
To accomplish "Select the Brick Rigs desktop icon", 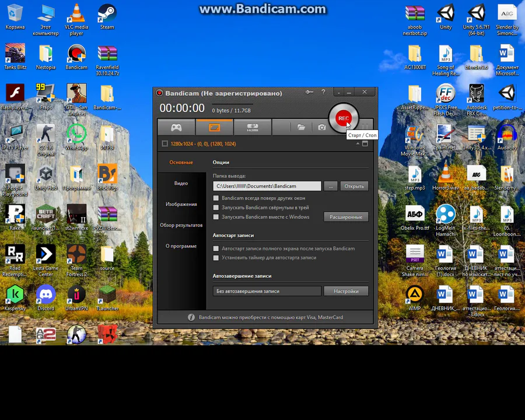I will tap(107, 177).
